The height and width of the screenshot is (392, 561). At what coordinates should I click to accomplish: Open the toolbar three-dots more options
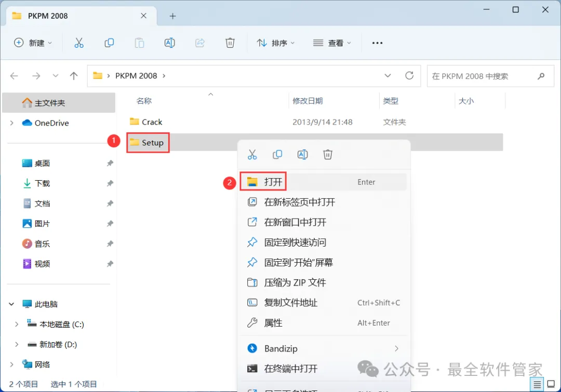click(x=378, y=43)
